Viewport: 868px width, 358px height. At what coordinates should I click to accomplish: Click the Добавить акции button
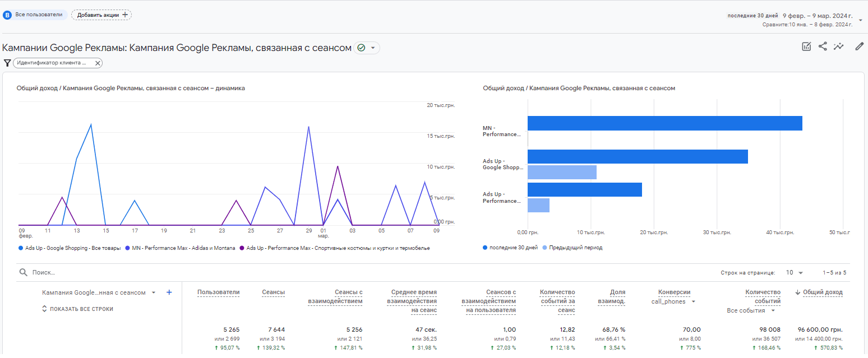[x=101, y=15]
